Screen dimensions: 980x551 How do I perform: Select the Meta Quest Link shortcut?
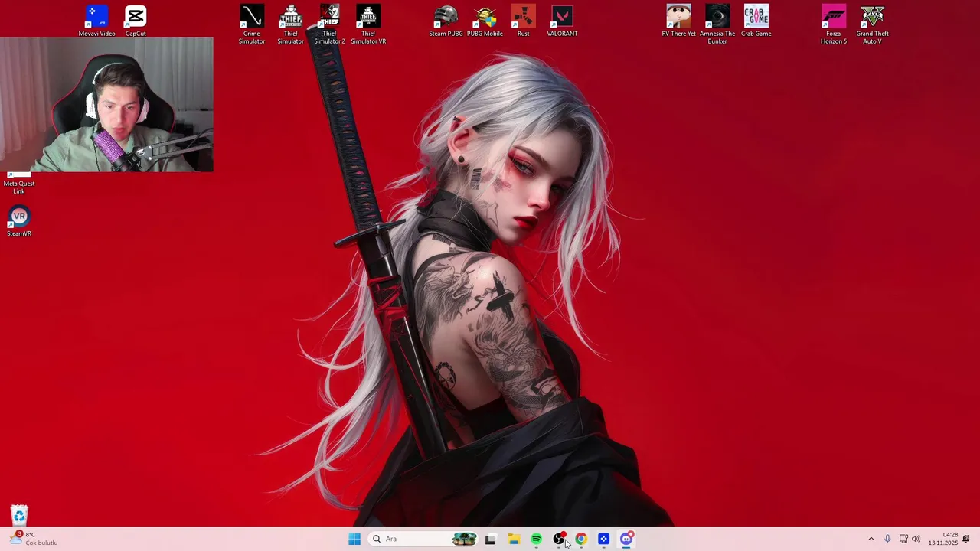(x=19, y=182)
